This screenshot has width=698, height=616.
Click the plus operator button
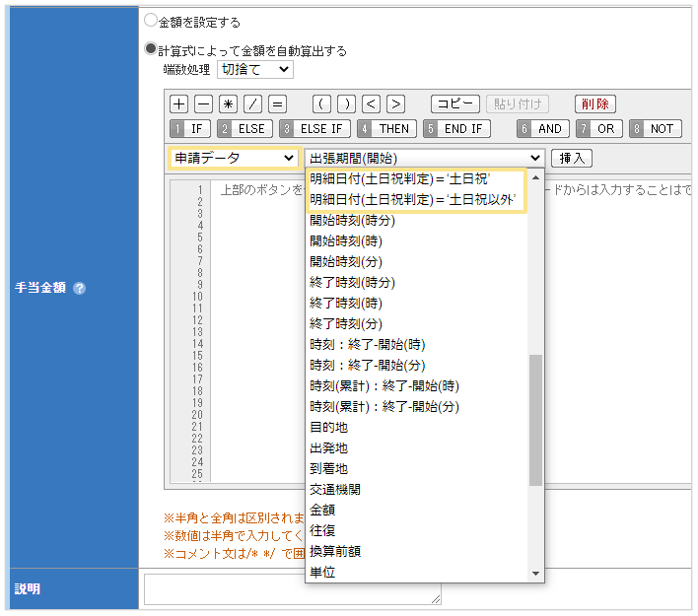click(x=178, y=103)
